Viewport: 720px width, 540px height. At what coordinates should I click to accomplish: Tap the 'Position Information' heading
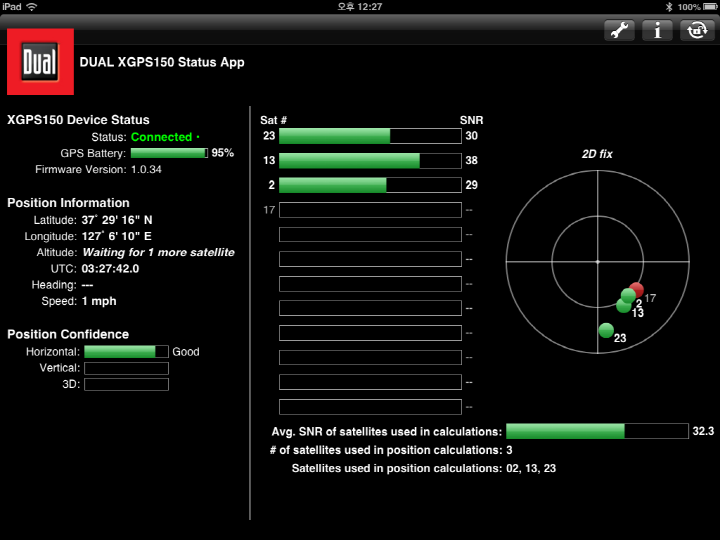pyautogui.click(x=68, y=203)
